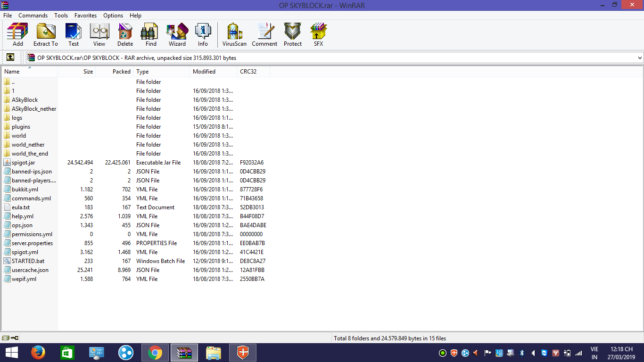Viewport: 644px width, 362px height.
Task: Expand the archive path dropdown arrow
Action: pyautogui.click(x=640, y=58)
